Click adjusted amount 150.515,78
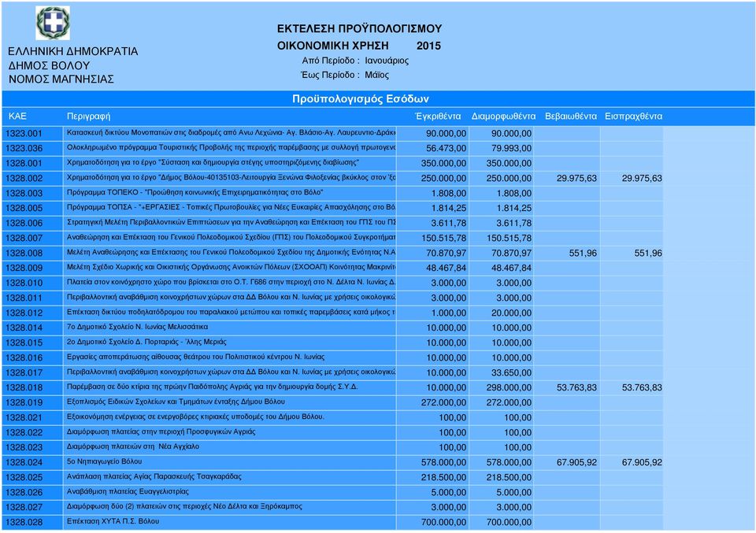 [509, 238]
